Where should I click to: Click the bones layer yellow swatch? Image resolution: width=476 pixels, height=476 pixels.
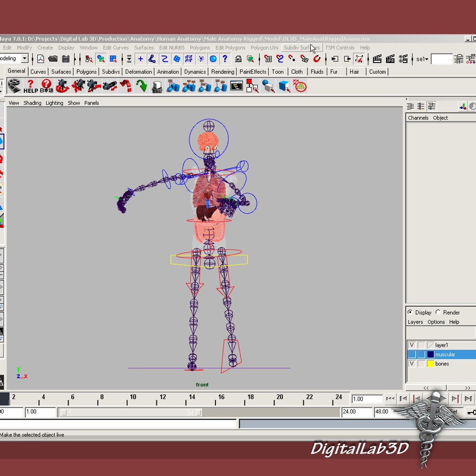[431, 364]
